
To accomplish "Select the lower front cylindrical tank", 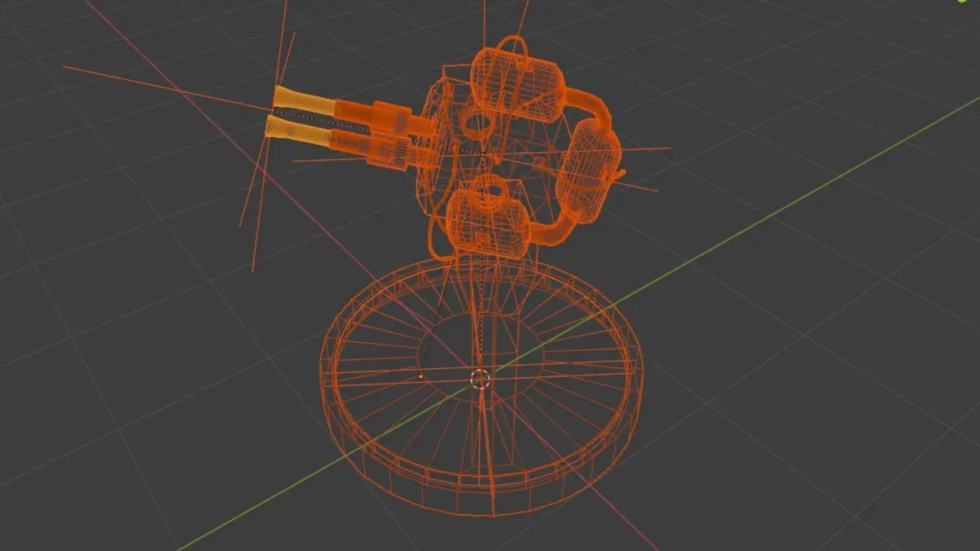I will (x=488, y=223).
